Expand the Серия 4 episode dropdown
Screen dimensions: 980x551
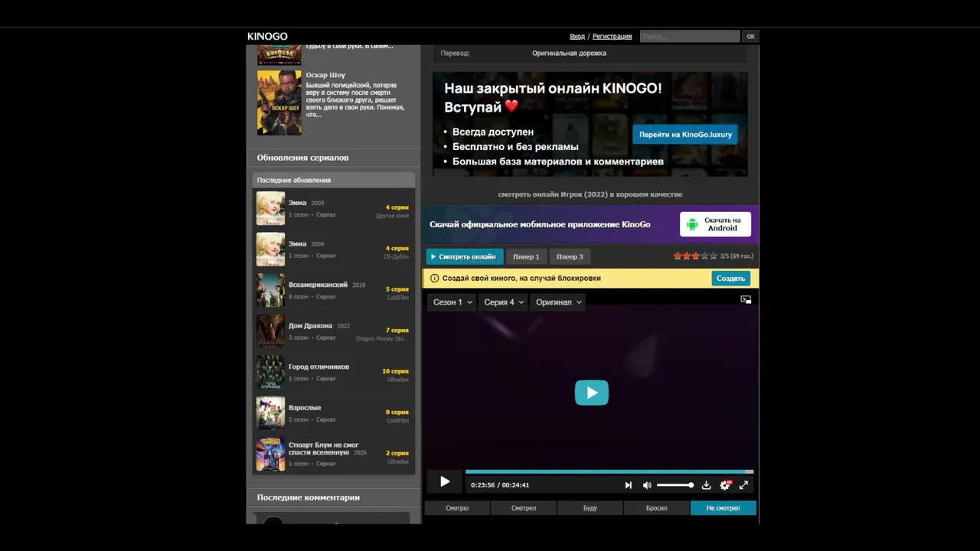click(x=504, y=302)
